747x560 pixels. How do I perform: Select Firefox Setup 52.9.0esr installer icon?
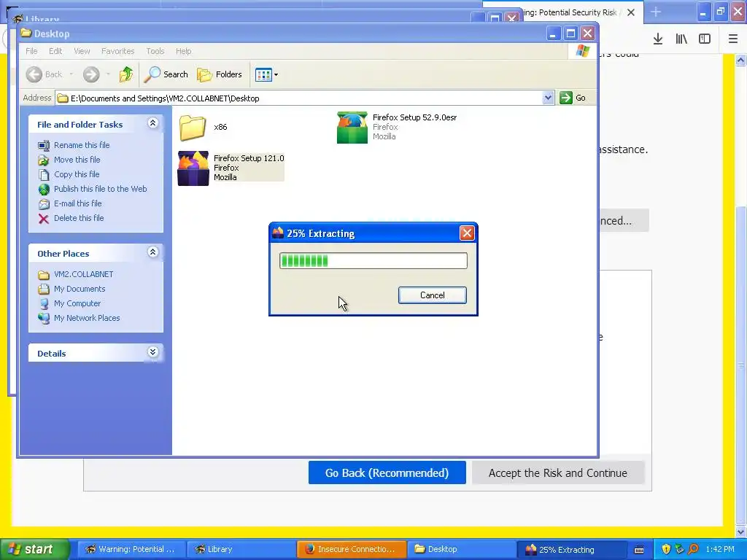tap(352, 127)
